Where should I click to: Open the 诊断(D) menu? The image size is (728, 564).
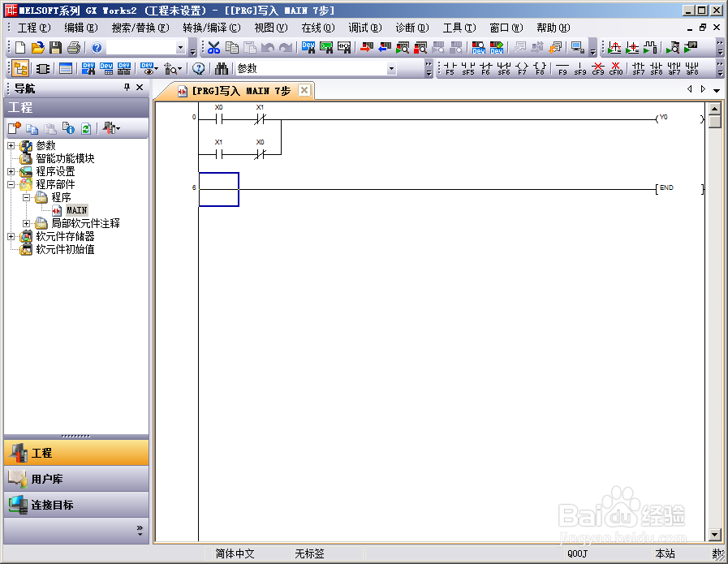[412, 28]
